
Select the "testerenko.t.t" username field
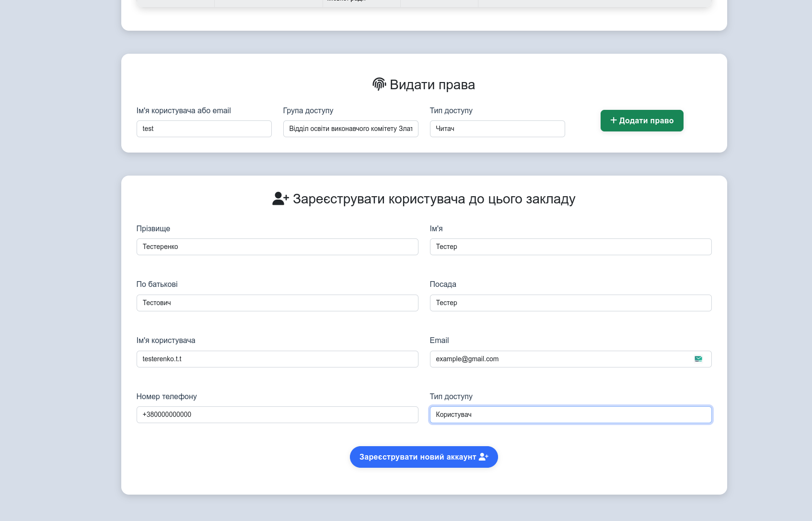(x=277, y=359)
